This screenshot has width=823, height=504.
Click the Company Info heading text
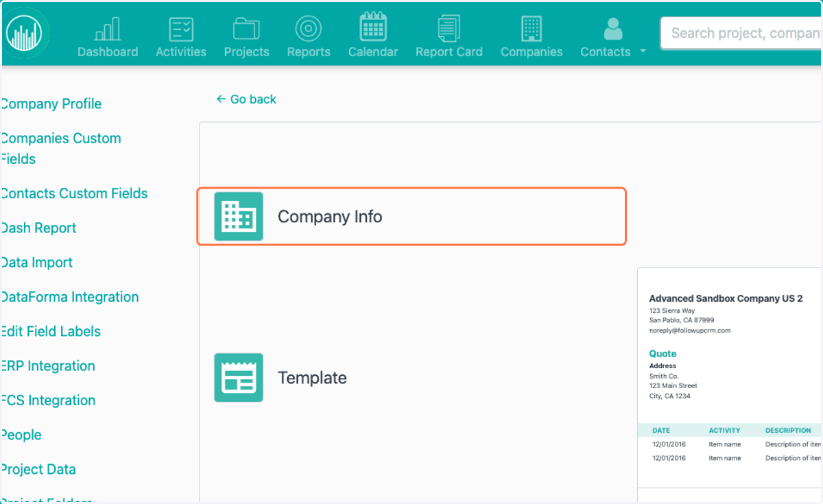(330, 217)
